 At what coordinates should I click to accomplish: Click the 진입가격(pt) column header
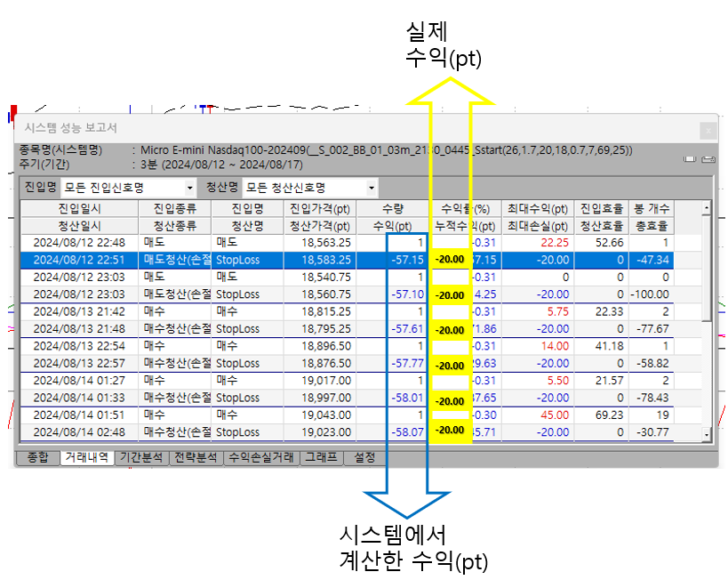(320, 208)
